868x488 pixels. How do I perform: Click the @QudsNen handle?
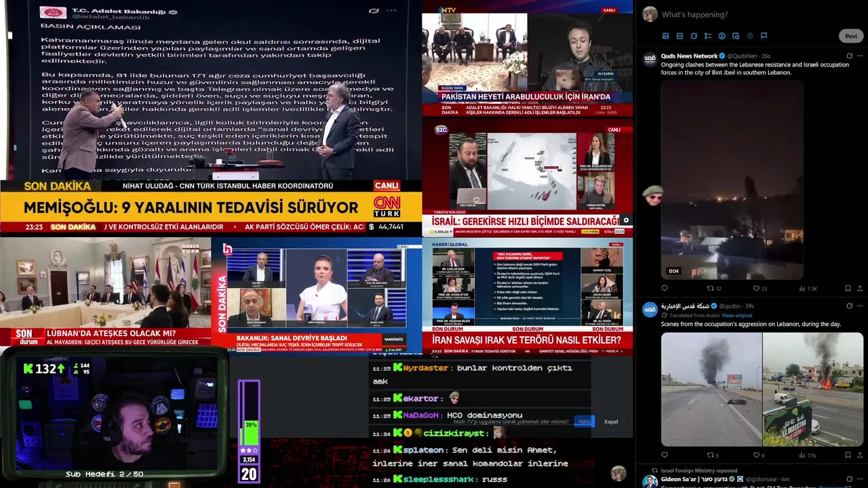743,56
